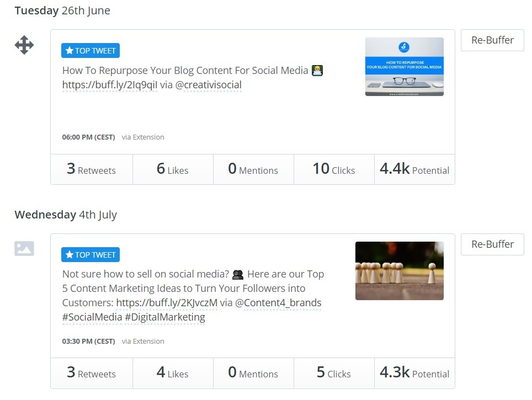Open the blog repurpose tweet thumbnail

[404, 67]
